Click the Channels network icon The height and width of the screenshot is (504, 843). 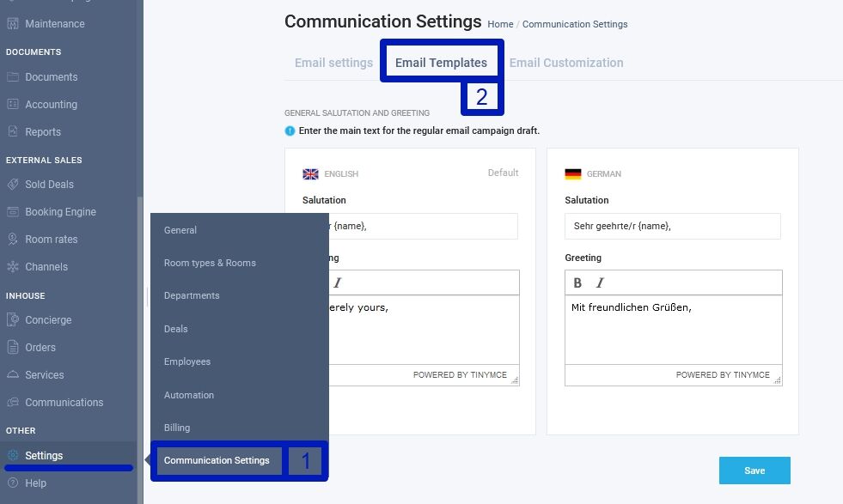[x=13, y=266]
